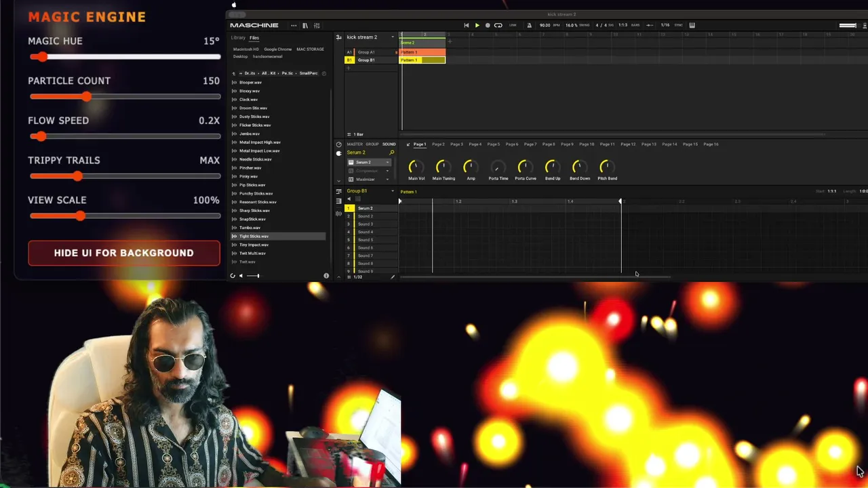Image resolution: width=868 pixels, height=488 pixels.
Task: Switch to the GROUP tab
Action: pyautogui.click(x=372, y=144)
